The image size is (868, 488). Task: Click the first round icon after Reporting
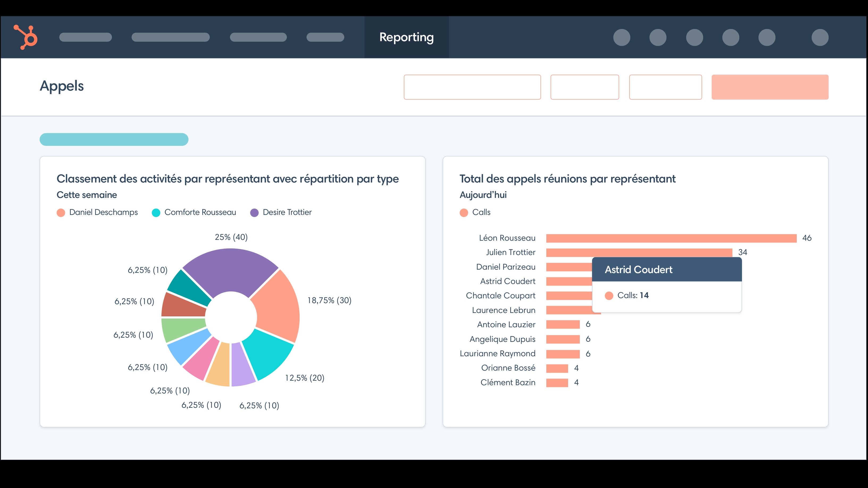click(622, 37)
